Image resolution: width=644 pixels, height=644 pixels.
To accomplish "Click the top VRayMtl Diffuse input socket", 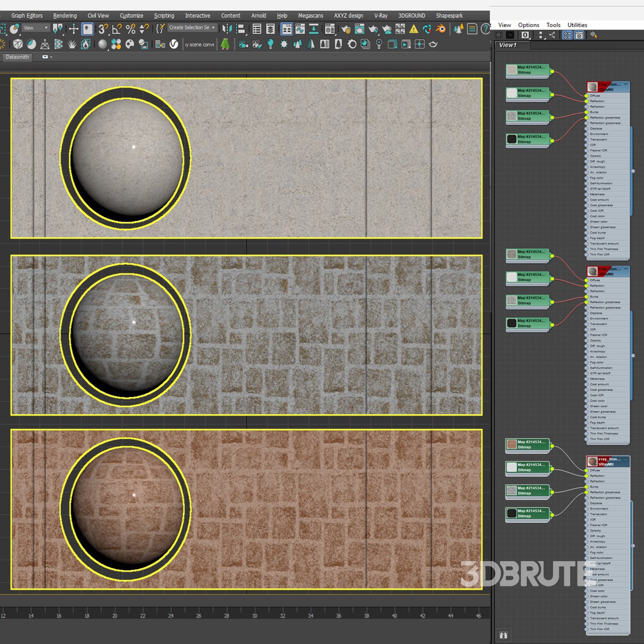I will coord(586,96).
